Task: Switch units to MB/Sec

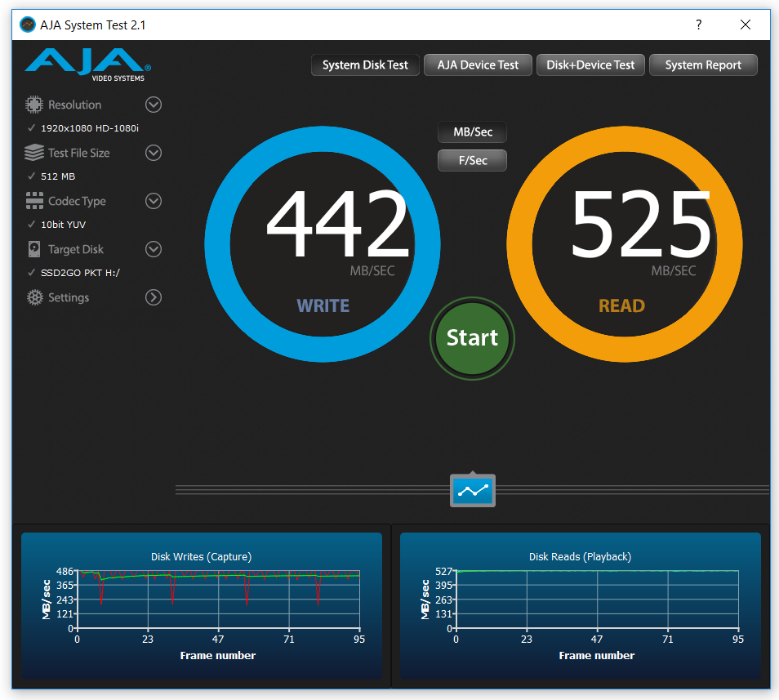Action: 473,132
